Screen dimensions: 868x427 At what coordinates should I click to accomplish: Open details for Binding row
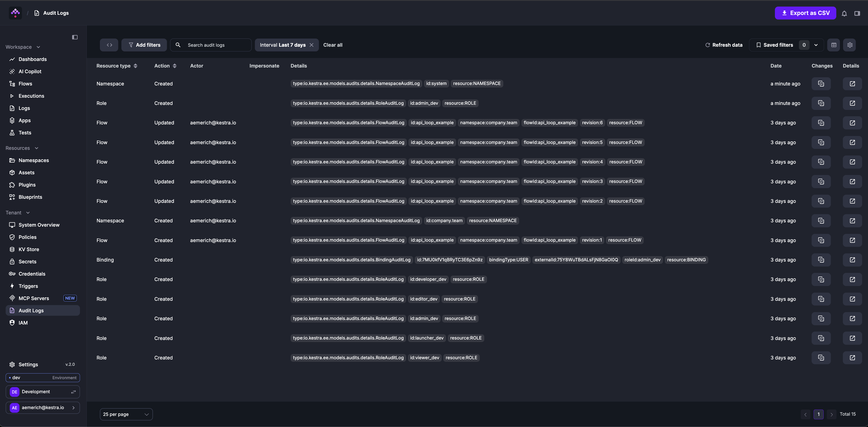tap(852, 260)
